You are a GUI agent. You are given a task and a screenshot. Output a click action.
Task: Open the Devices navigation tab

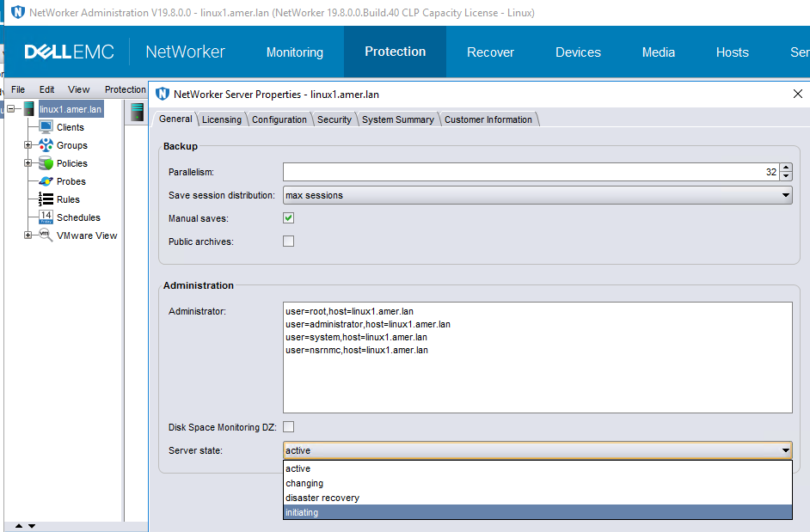tap(578, 52)
